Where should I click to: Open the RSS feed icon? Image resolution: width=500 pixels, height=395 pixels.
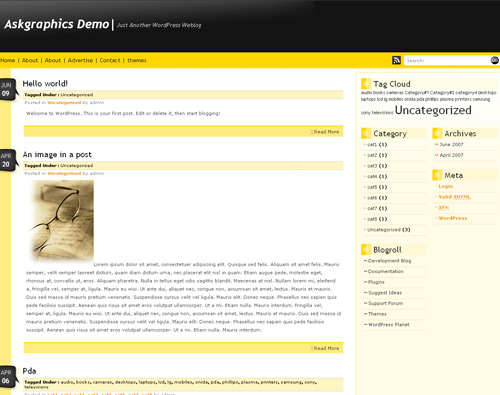[396, 60]
